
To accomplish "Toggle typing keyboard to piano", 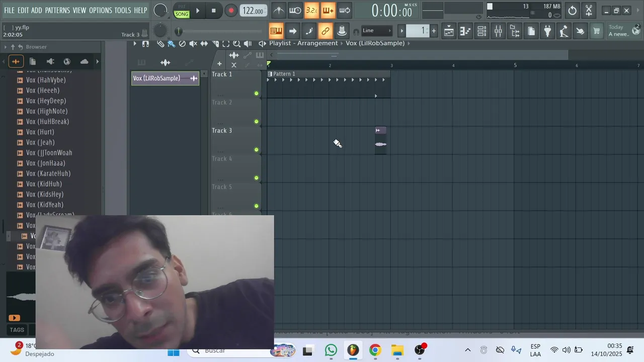I will point(276,31).
